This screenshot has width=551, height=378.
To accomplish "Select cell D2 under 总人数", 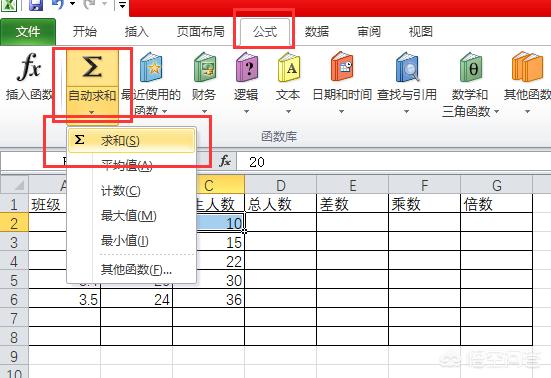I will pos(280,222).
